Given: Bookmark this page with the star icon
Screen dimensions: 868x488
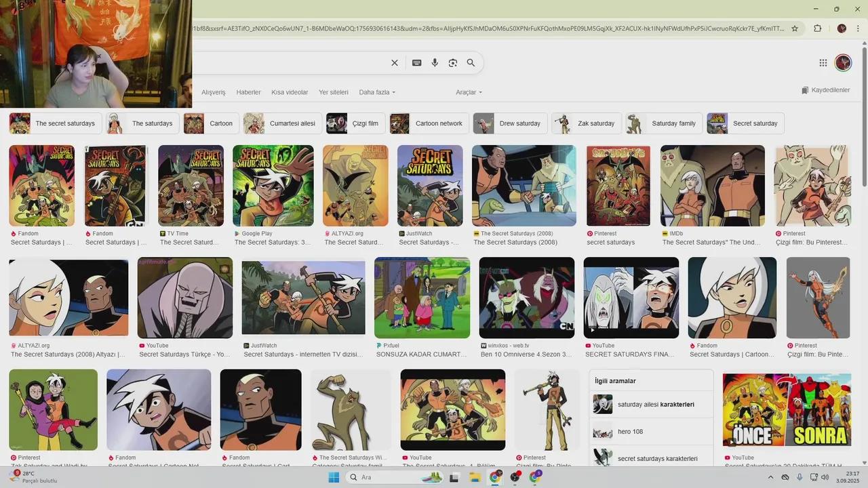Looking at the screenshot, I should [x=795, y=28].
